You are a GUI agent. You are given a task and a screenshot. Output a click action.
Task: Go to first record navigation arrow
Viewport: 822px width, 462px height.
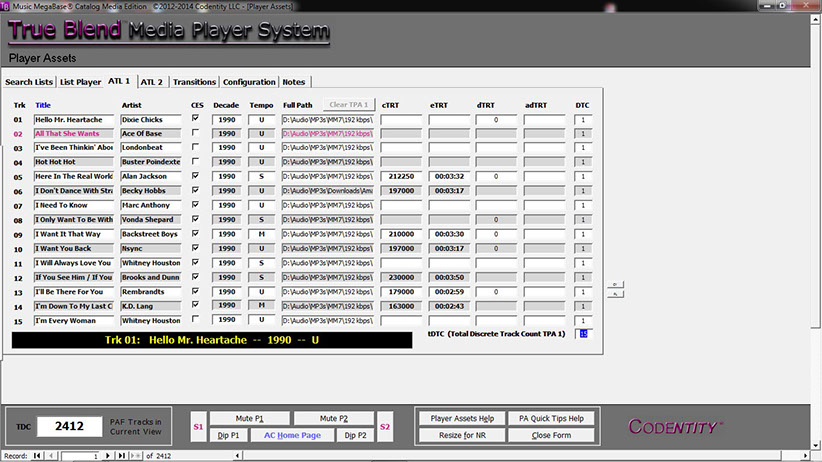coord(38,456)
